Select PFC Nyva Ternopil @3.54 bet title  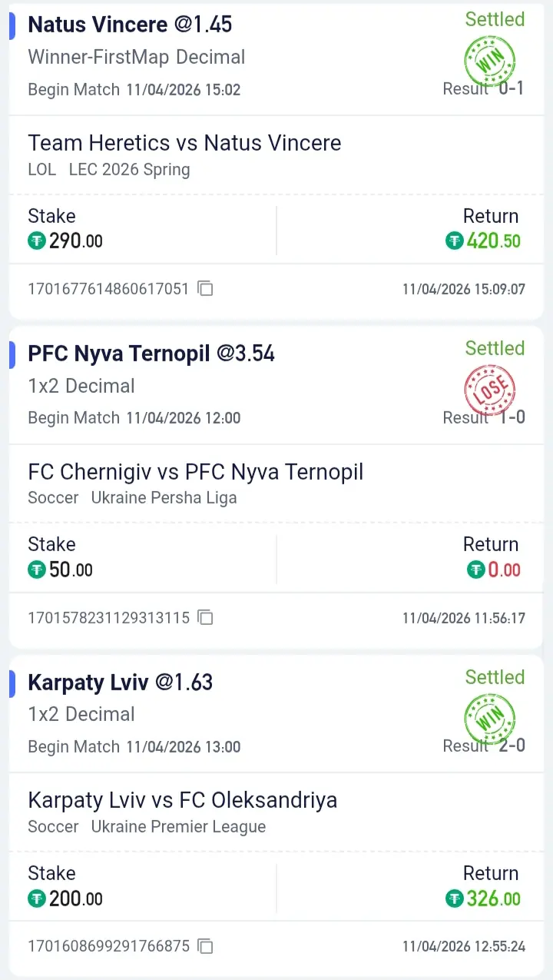click(151, 354)
